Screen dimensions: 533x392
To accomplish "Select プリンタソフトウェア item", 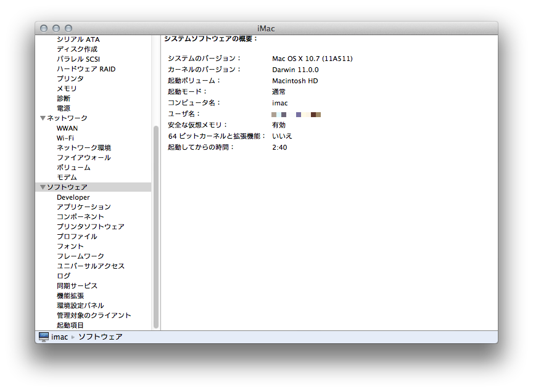I will tap(91, 227).
